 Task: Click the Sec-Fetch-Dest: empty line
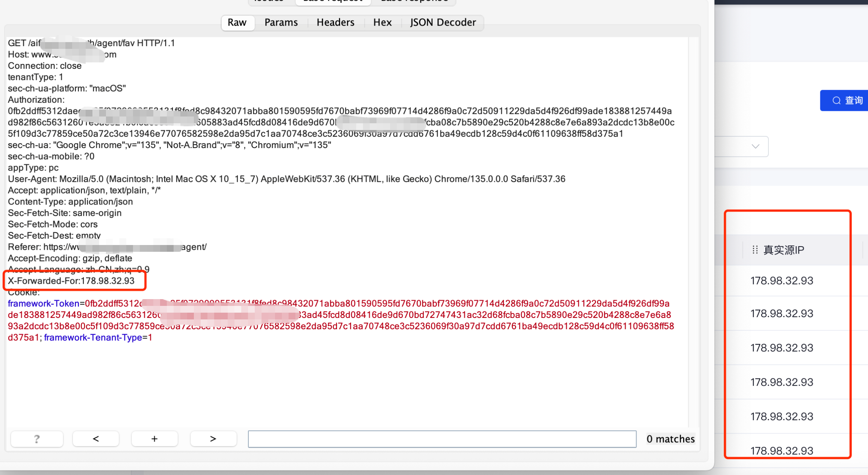(54, 235)
